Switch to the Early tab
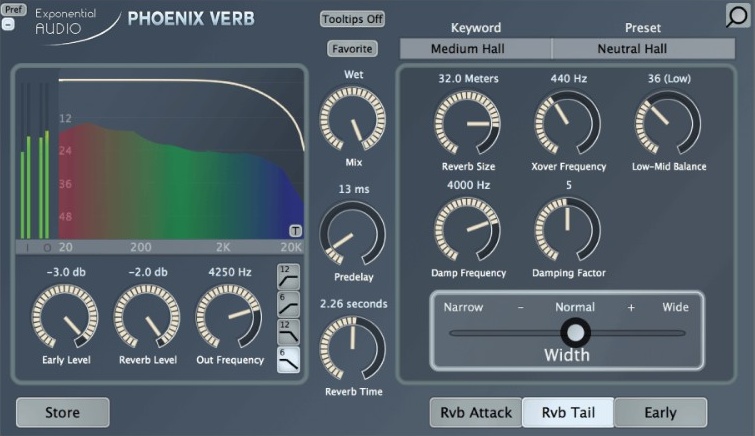 [x=661, y=412]
